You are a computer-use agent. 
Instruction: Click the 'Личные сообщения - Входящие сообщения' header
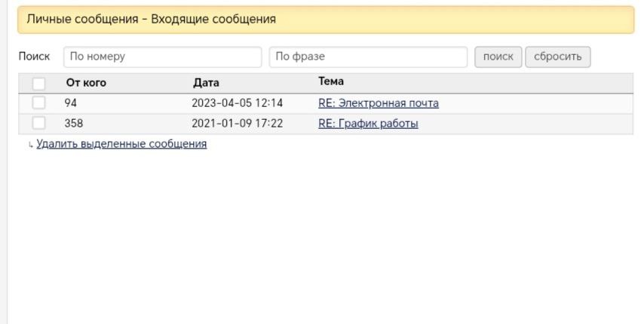pyautogui.click(x=152, y=20)
